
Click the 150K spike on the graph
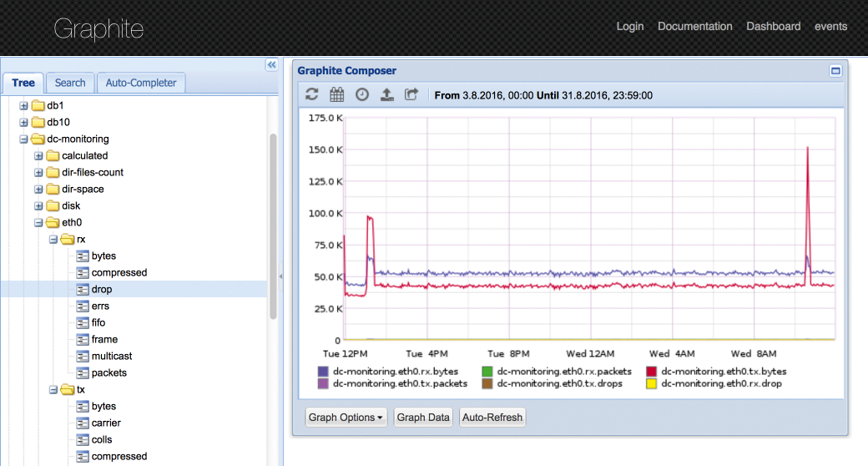tap(808, 148)
